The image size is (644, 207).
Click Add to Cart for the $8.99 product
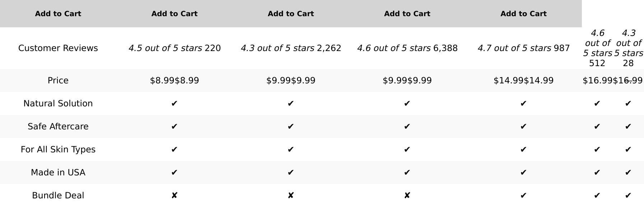[x=174, y=14]
